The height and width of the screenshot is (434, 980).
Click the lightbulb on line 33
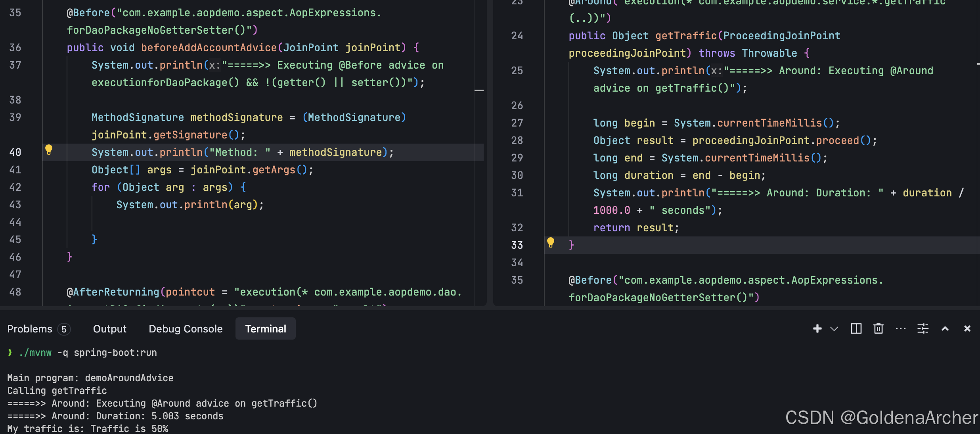[550, 242]
